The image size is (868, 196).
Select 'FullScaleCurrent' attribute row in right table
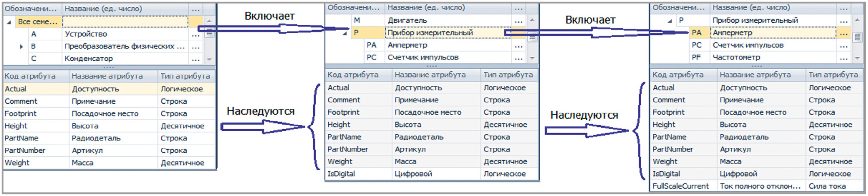coord(757,186)
